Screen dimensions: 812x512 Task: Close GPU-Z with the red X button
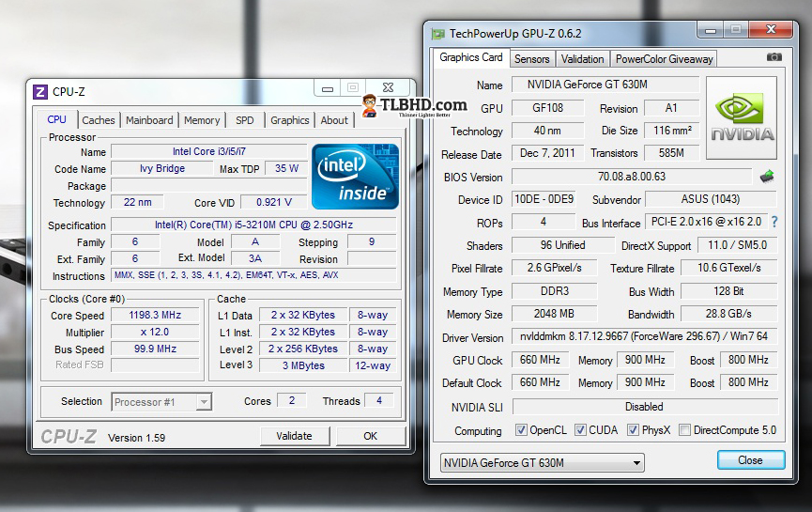(771, 29)
